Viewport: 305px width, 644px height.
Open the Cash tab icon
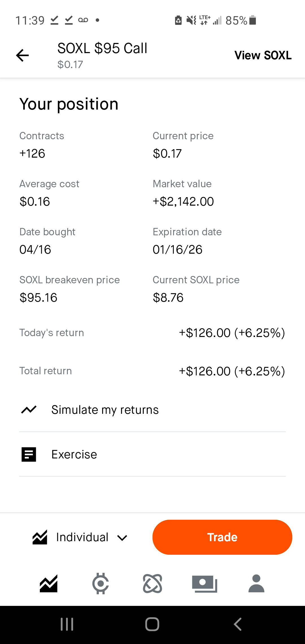click(x=204, y=584)
